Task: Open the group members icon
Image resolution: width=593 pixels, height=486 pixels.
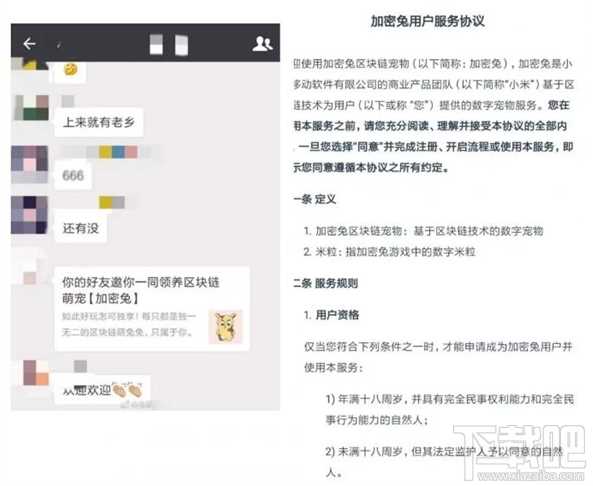Action: [x=262, y=44]
